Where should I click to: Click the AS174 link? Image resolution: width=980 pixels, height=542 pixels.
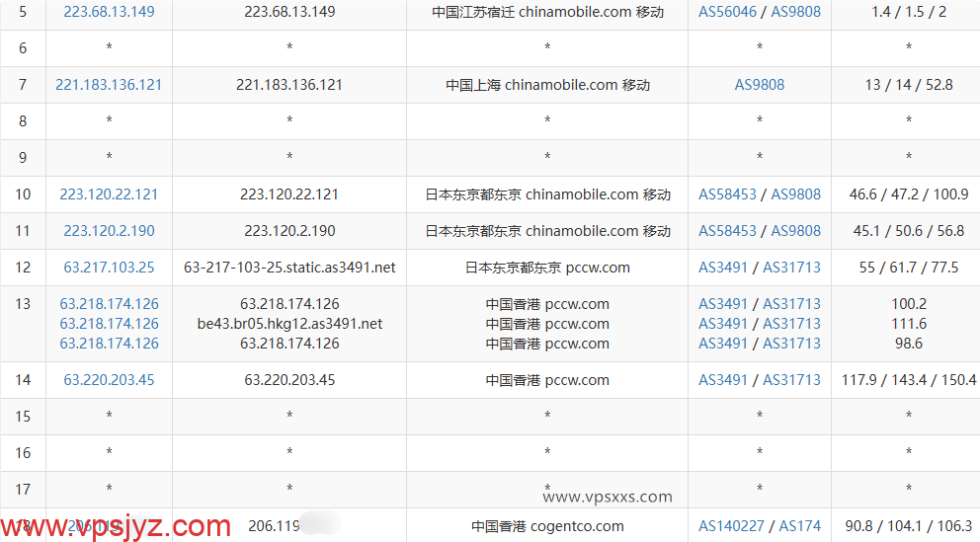[x=799, y=526]
